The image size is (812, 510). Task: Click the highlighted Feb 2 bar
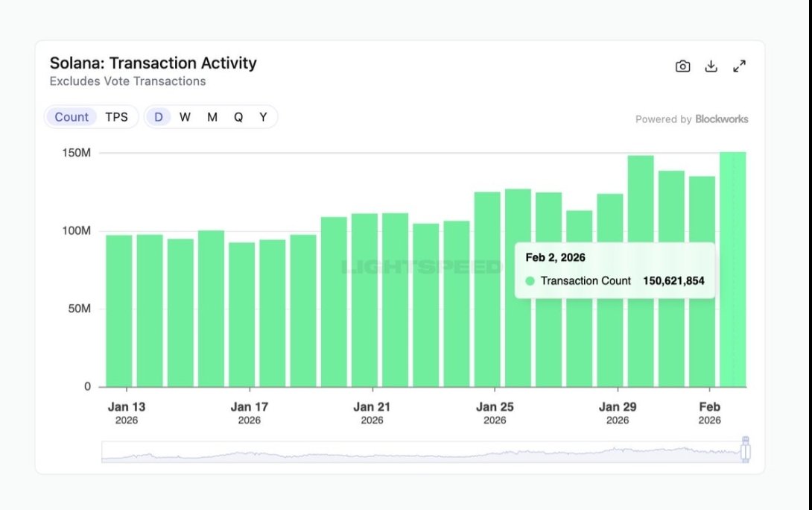pyautogui.click(x=733, y=269)
